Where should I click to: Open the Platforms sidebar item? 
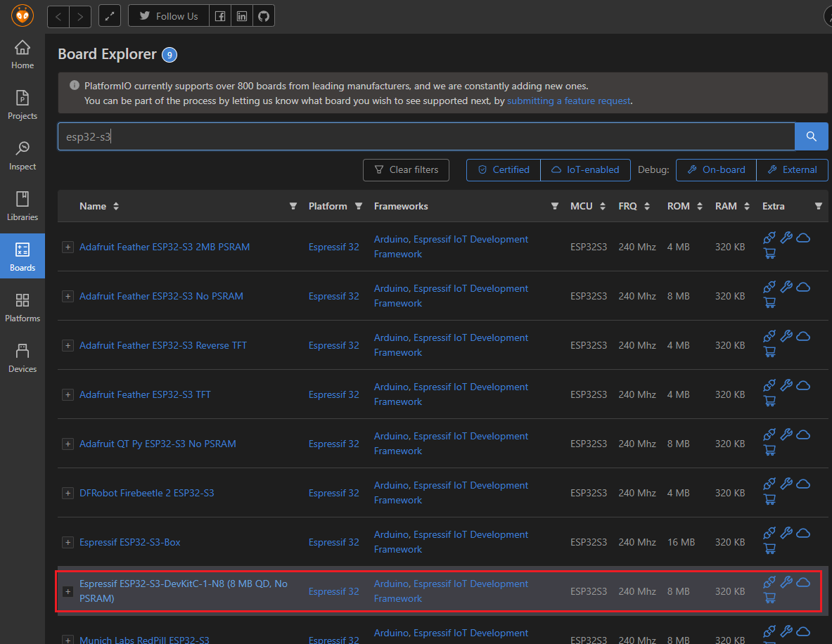[x=23, y=308]
